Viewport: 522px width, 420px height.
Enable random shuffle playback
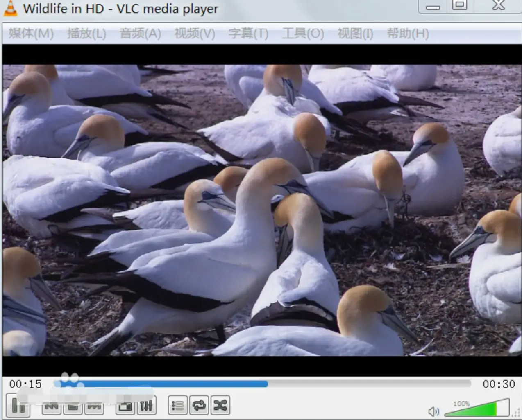click(x=220, y=406)
